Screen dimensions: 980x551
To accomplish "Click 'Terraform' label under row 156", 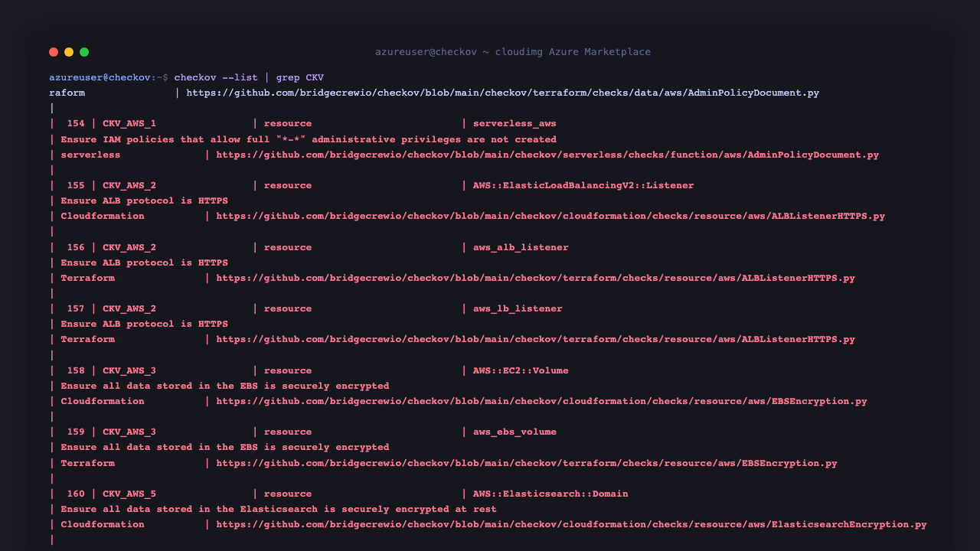I will pos(87,278).
